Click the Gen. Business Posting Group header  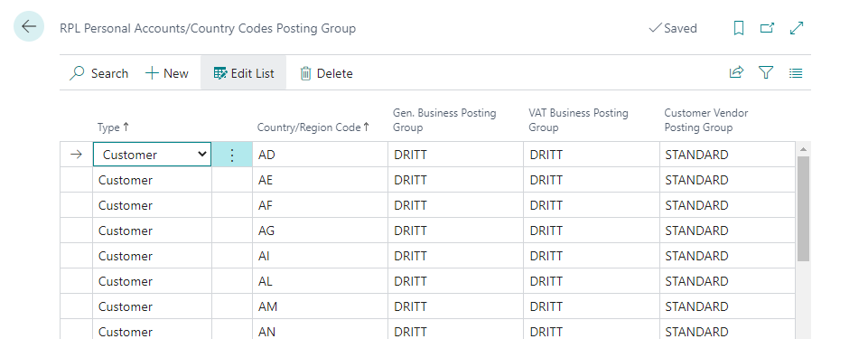click(x=444, y=120)
